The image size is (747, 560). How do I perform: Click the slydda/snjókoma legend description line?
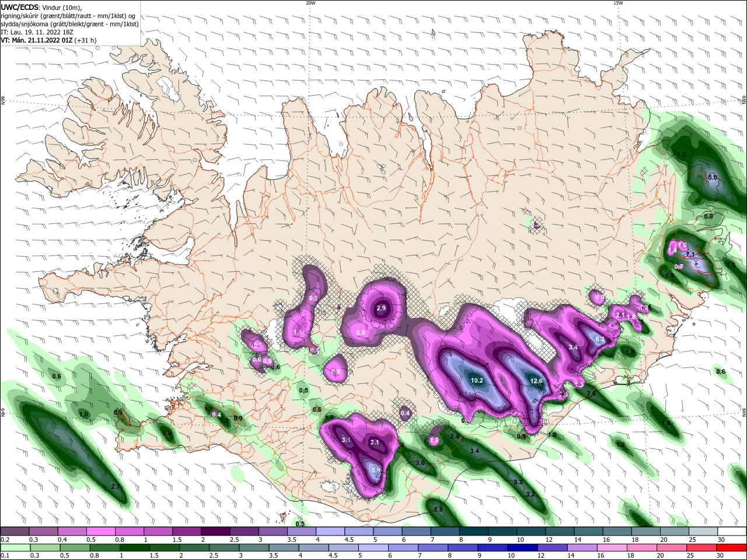pos(69,24)
